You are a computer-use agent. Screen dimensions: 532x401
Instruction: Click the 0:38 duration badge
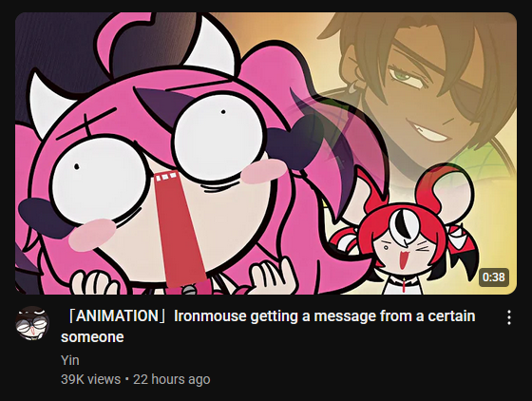coord(494,277)
